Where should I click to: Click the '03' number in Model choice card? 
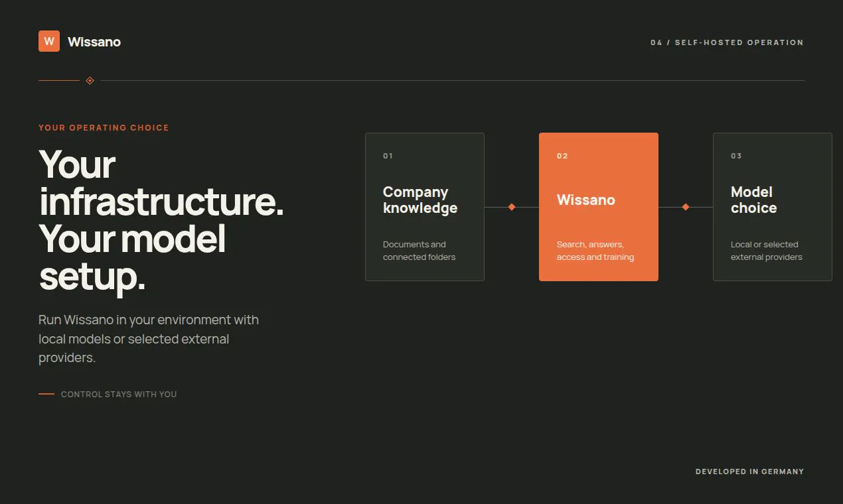coord(736,156)
